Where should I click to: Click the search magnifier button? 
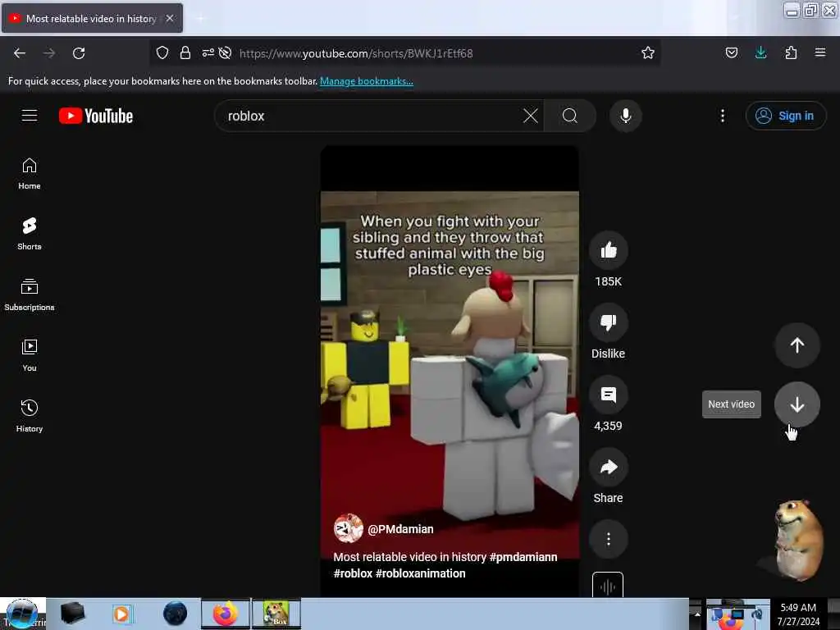coord(570,116)
